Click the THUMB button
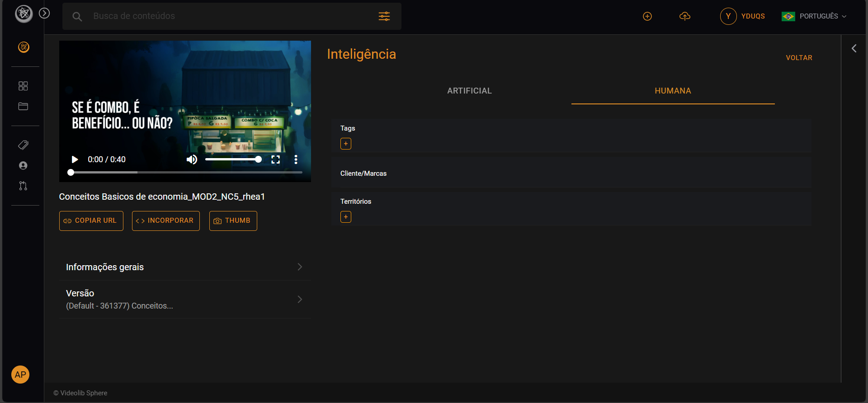The width and height of the screenshot is (868, 403). click(x=233, y=221)
